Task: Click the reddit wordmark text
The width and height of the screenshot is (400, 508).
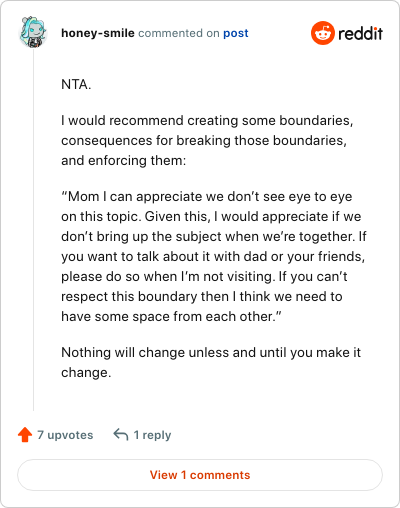Action: [360, 33]
